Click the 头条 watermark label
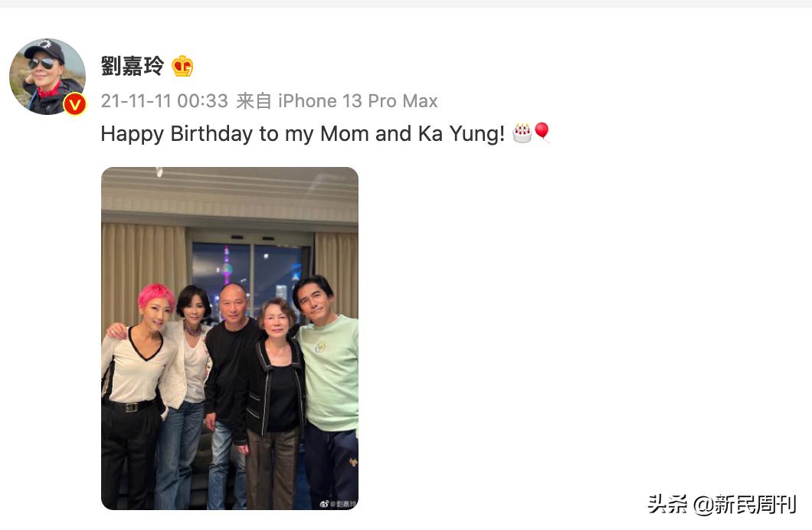 coord(668,505)
